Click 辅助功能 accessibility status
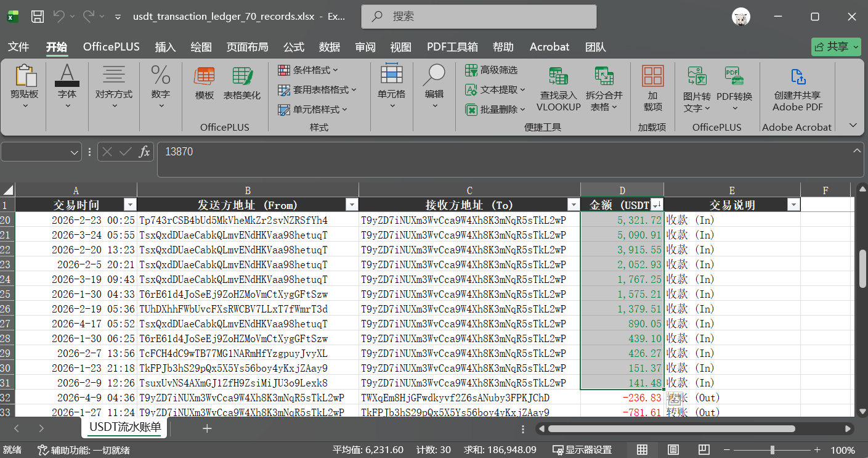Screen dimensions: 868x458 83,450
